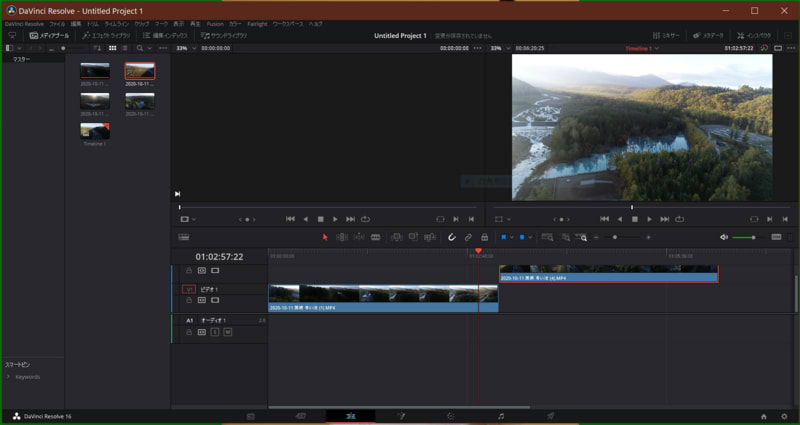Screen dimensions: 800x425
Task: Open the Fairlight menu
Action: coord(257,24)
